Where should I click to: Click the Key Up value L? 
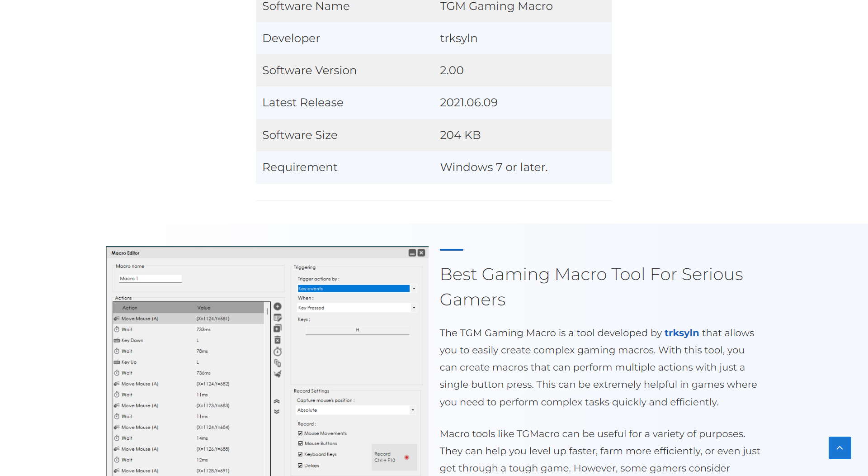pos(198,362)
